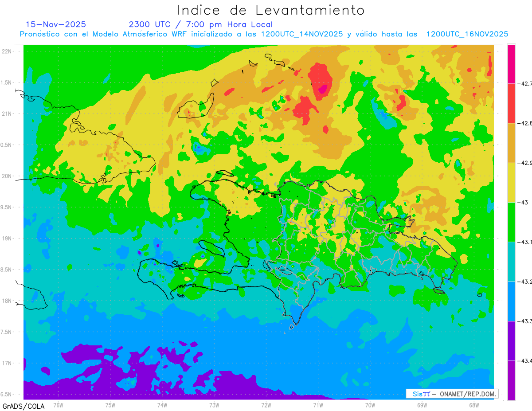Image resolution: width=532 pixels, height=411 pixels.
Task: Click the 21N latitude label
Action: coord(7,114)
